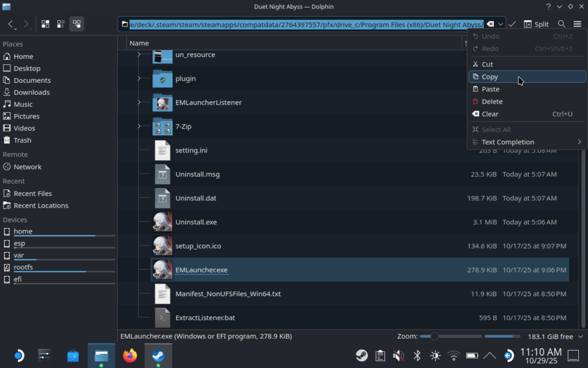
Task: Switch to icons view mode
Action: point(45,24)
